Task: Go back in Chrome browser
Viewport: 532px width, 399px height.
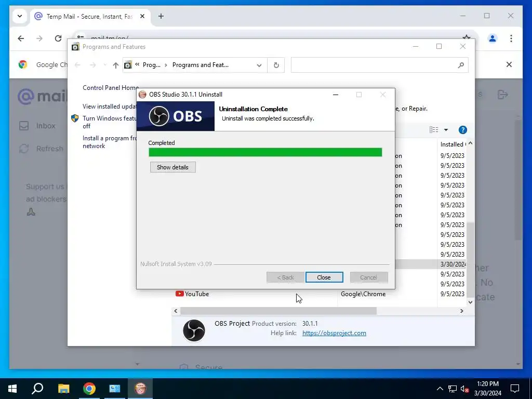Action: [21, 38]
